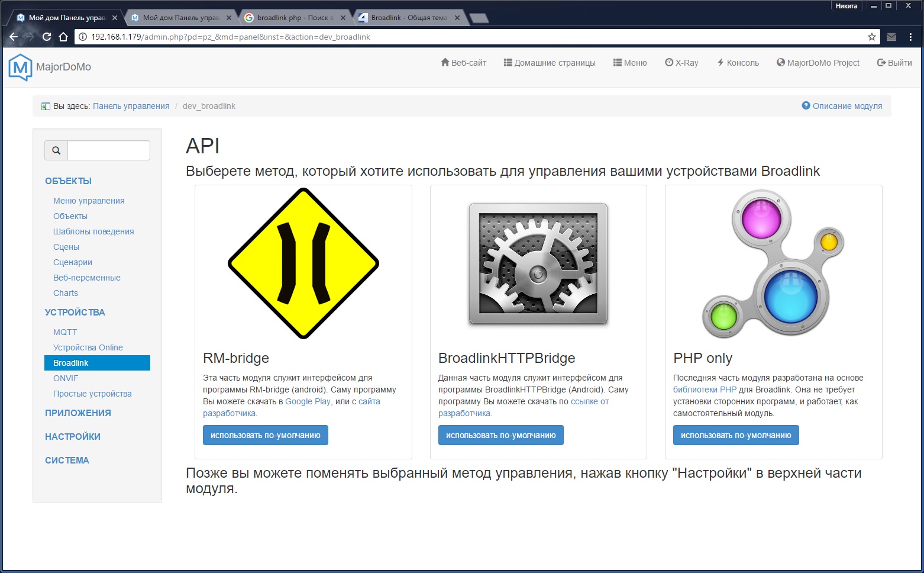924x573 pixels.
Task: Expand the НАСТРОЙКИ sidebar section
Action: (73, 437)
